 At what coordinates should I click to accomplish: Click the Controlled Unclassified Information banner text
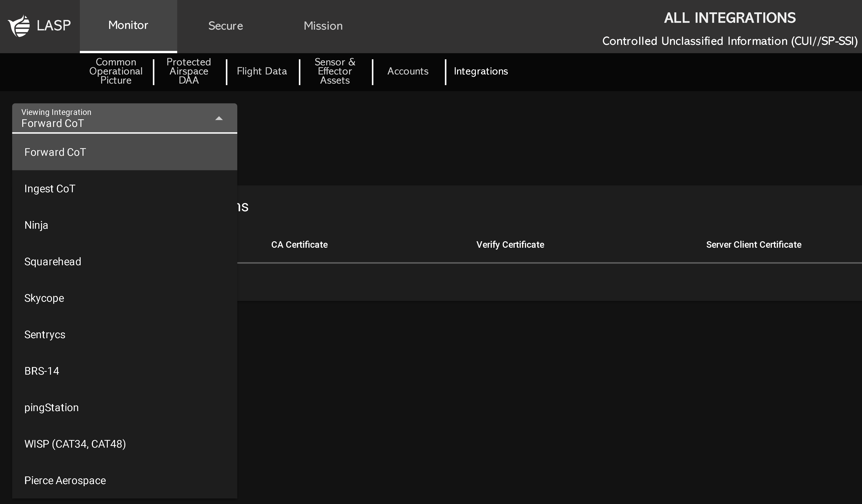pyautogui.click(x=730, y=41)
